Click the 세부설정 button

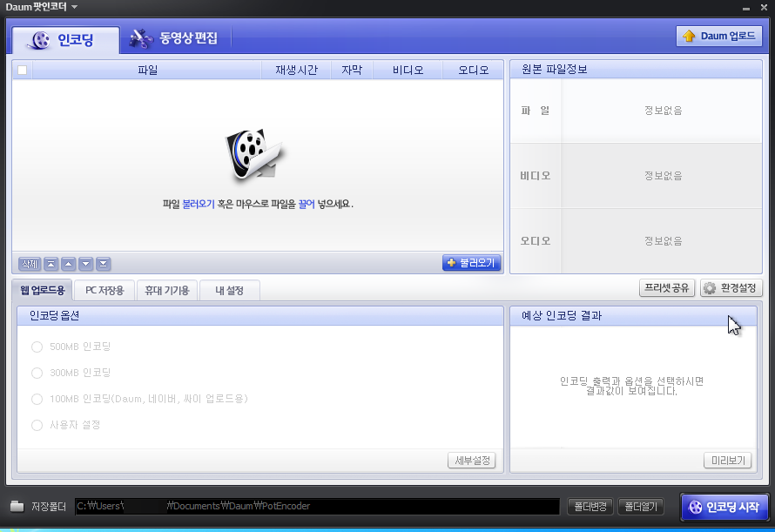tap(471, 461)
